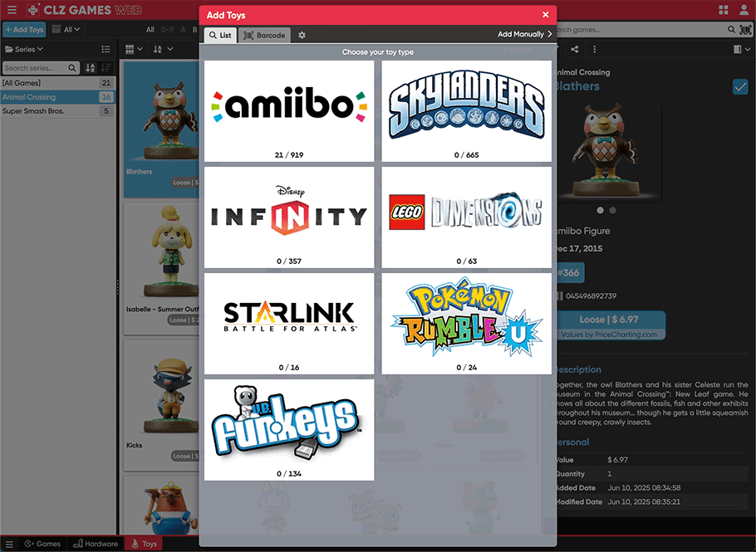Sort series alphabetically A-Z
Image resolution: width=756 pixels, height=552 pixels.
click(91, 68)
